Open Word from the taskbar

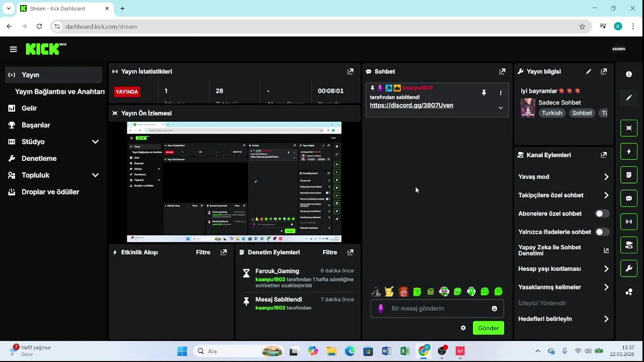pos(386,351)
